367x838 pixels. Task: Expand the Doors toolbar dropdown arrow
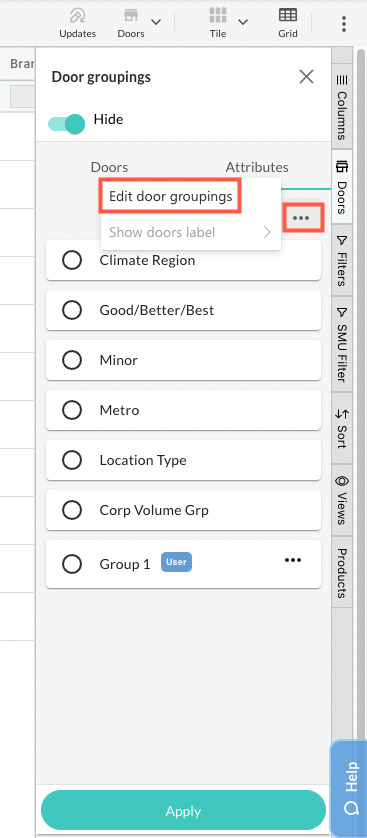click(x=156, y=22)
